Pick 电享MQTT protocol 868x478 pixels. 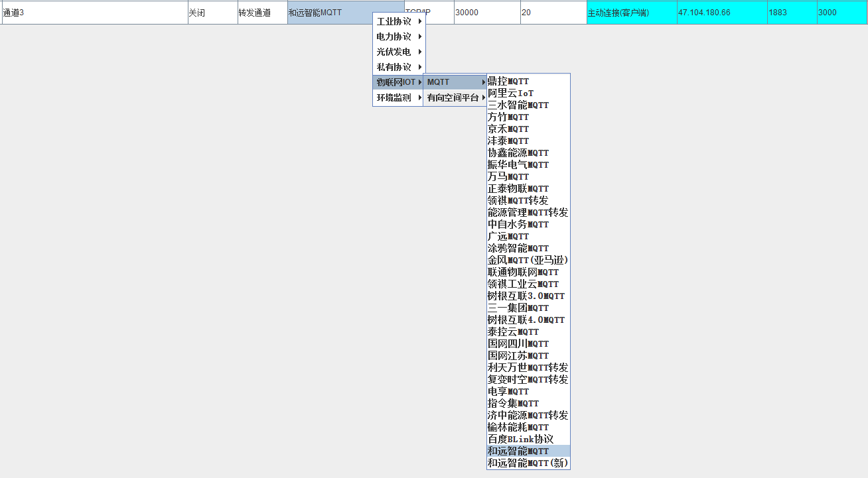tap(528, 391)
